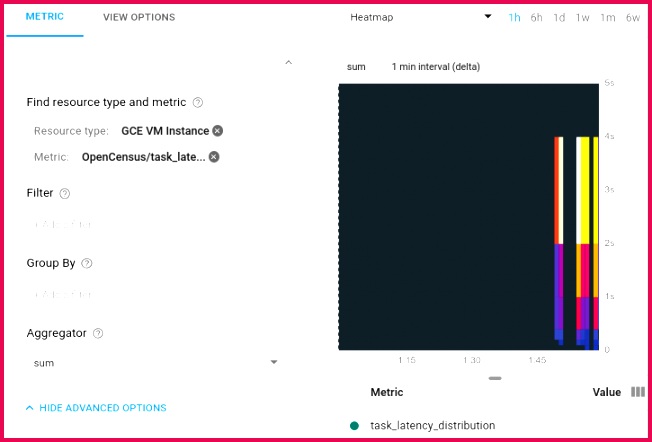Click the OpenCensus/task_late... metric chip
Screen dimensions: 652x442
point(143,157)
